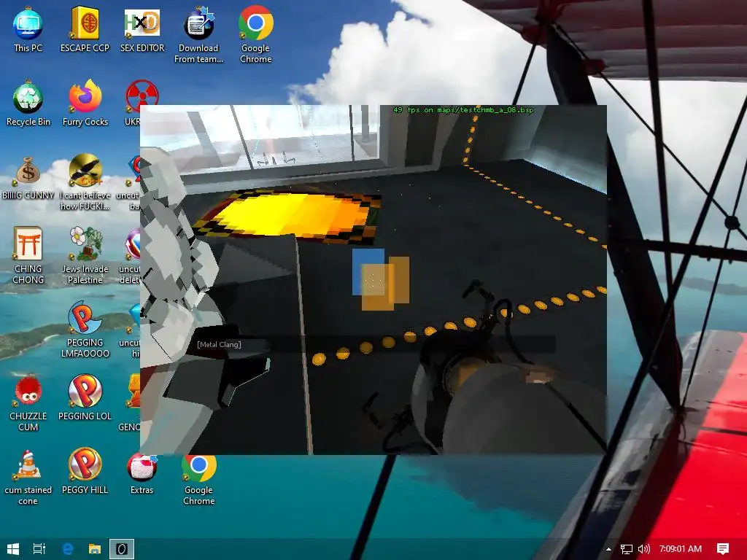Open Task View on the taskbar

39,549
